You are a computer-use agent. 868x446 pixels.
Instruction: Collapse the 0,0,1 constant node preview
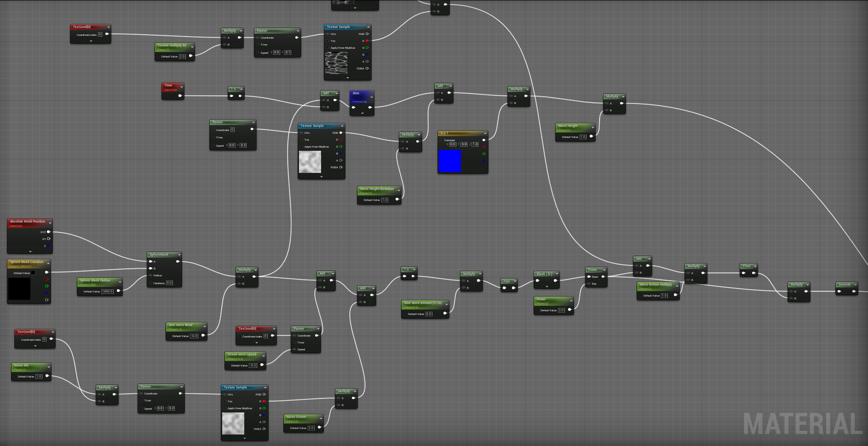coord(485,133)
